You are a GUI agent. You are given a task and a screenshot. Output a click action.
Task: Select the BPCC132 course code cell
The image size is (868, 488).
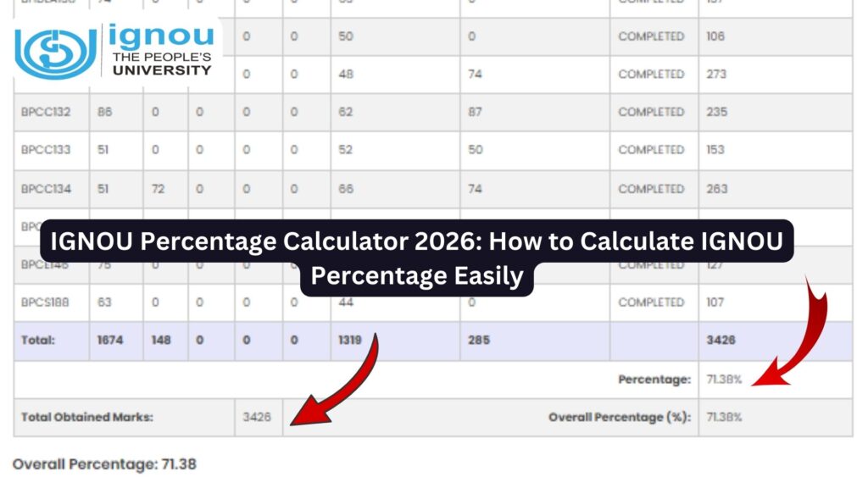[x=46, y=112]
